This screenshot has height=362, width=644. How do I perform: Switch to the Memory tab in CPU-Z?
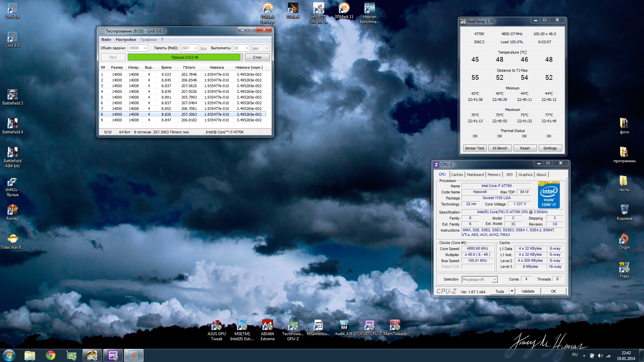(x=494, y=175)
